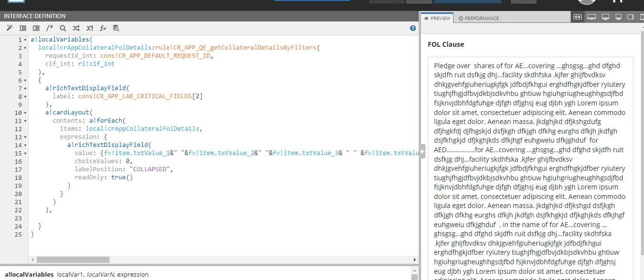644x280 pixels.
Task: Click the database search query icon
Action: [x=116, y=28]
